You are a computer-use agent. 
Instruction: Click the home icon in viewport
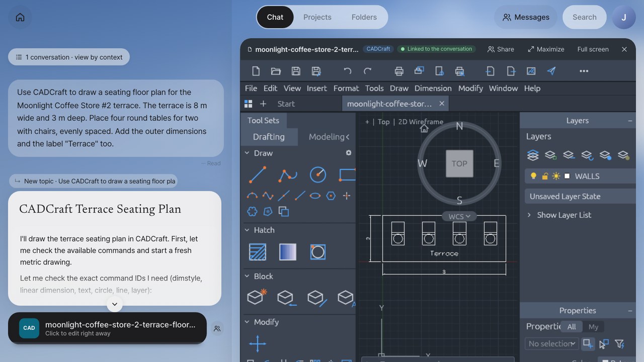pyautogui.click(x=424, y=129)
